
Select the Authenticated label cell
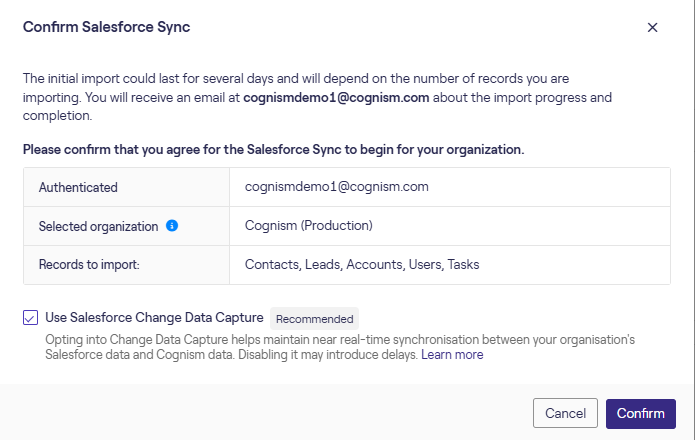78,187
